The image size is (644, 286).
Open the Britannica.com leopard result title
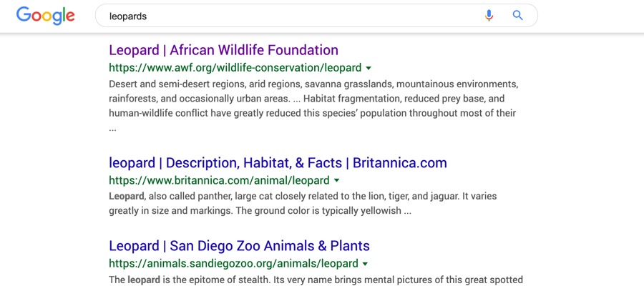[278, 162]
